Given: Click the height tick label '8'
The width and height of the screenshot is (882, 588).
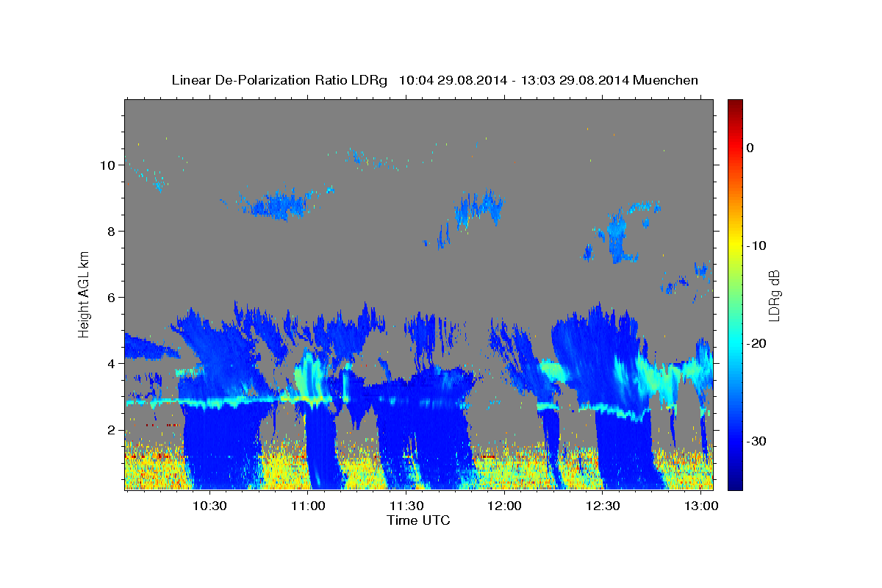Looking at the screenshot, I should [111, 231].
